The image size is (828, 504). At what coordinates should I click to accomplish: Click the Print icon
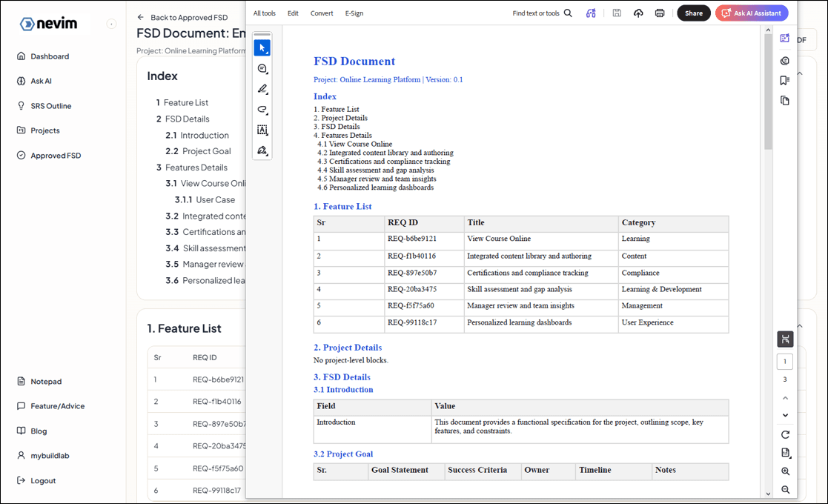tap(660, 13)
